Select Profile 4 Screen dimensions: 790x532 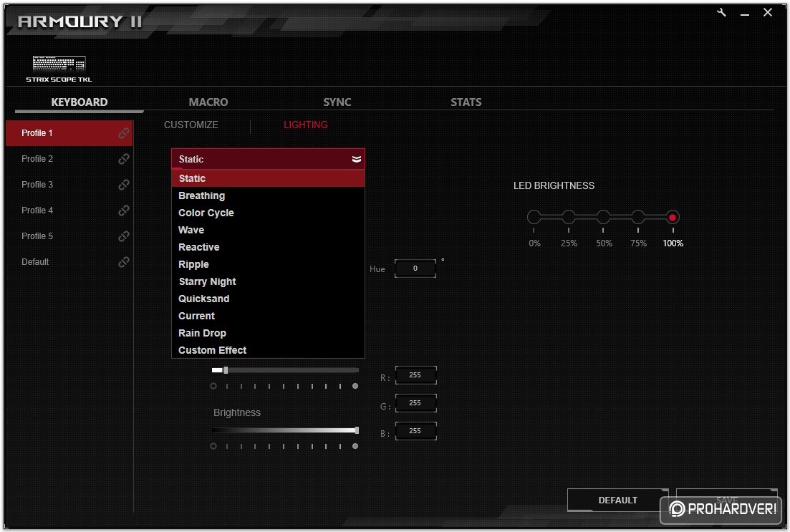click(69, 210)
